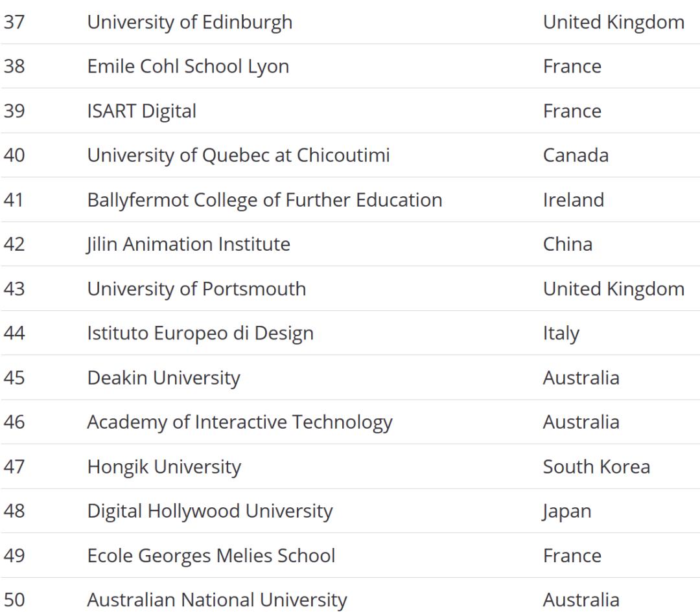Click the Italy country cell
The height and width of the screenshot is (616, 700).
coord(561,333)
